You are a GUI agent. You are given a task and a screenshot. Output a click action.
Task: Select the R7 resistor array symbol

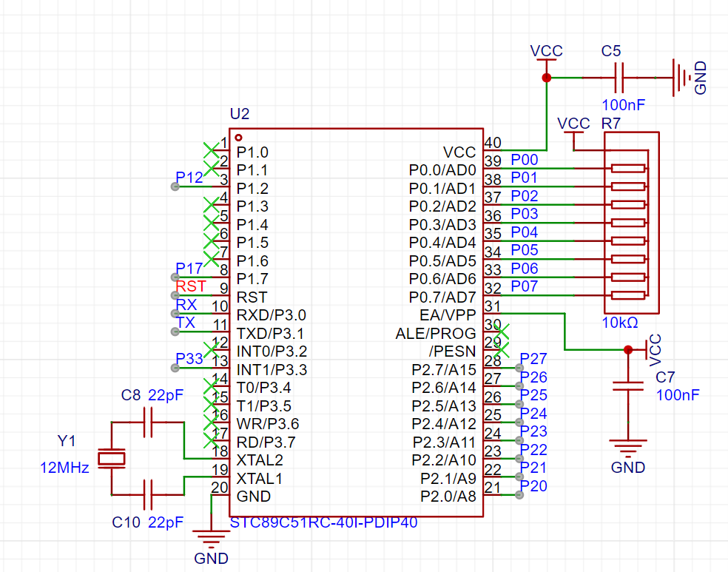click(x=631, y=223)
